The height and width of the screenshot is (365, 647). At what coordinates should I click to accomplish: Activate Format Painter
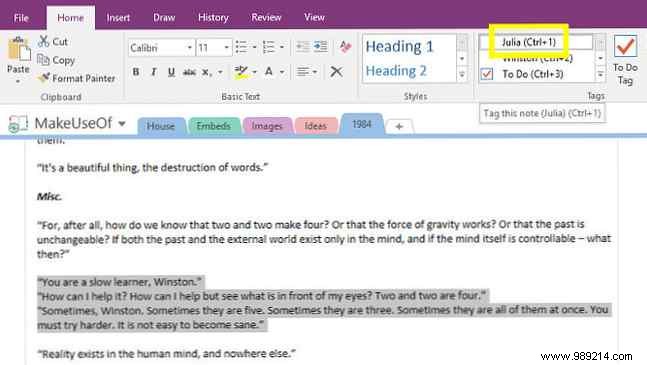[76, 78]
